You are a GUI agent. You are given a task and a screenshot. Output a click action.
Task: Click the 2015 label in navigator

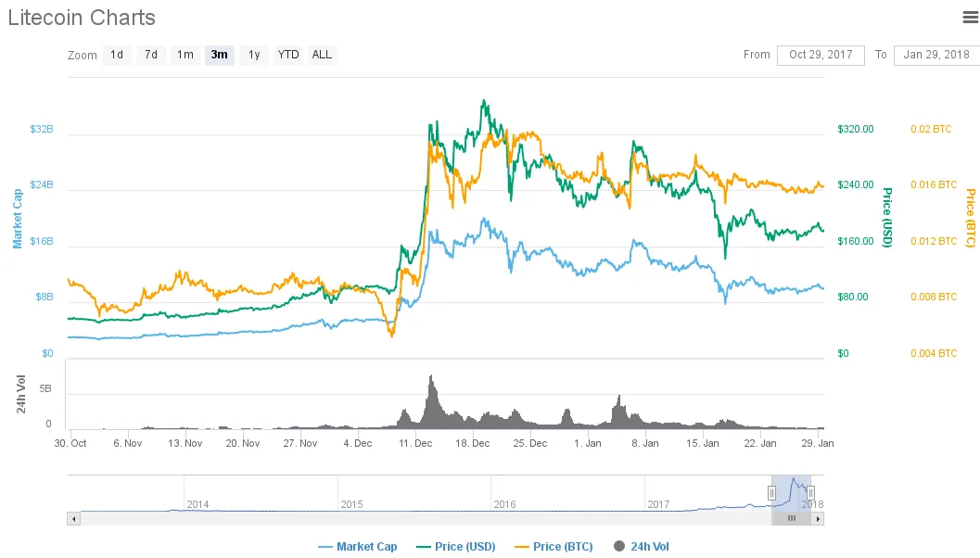[x=352, y=504]
